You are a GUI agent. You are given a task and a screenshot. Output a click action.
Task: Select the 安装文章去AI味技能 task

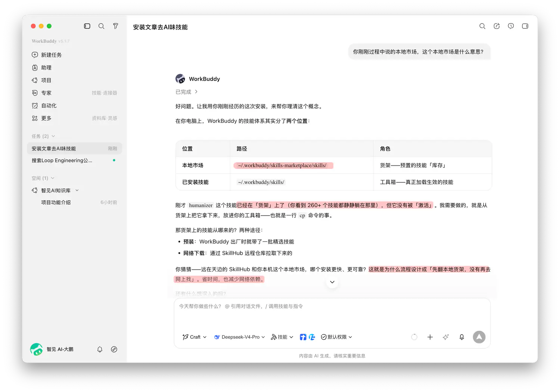(74, 148)
